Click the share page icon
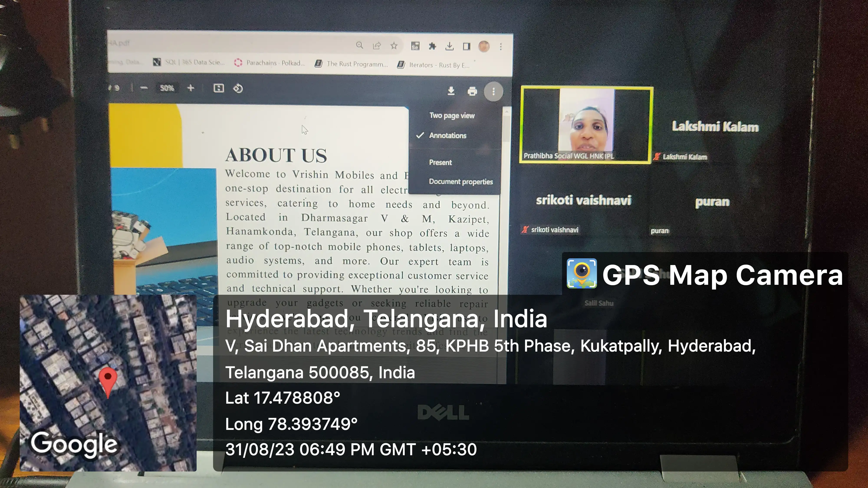The width and height of the screenshot is (868, 488). pos(377,46)
